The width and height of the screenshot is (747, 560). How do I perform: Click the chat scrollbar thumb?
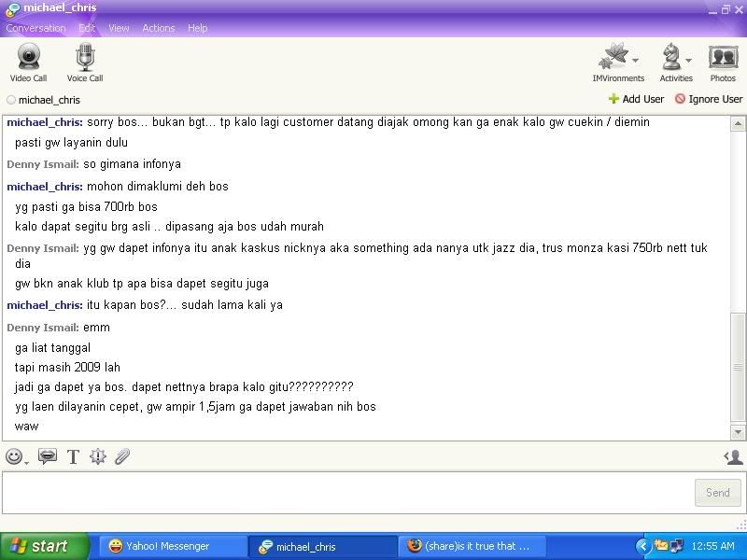pyautogui.click(x=738, y=367)
